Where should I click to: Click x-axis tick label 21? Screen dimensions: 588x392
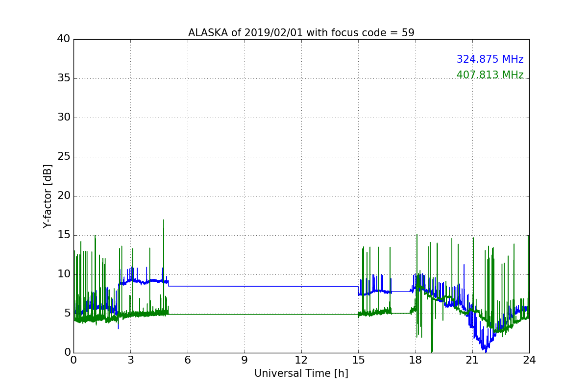pyautogui.click(x=472, y=360)
